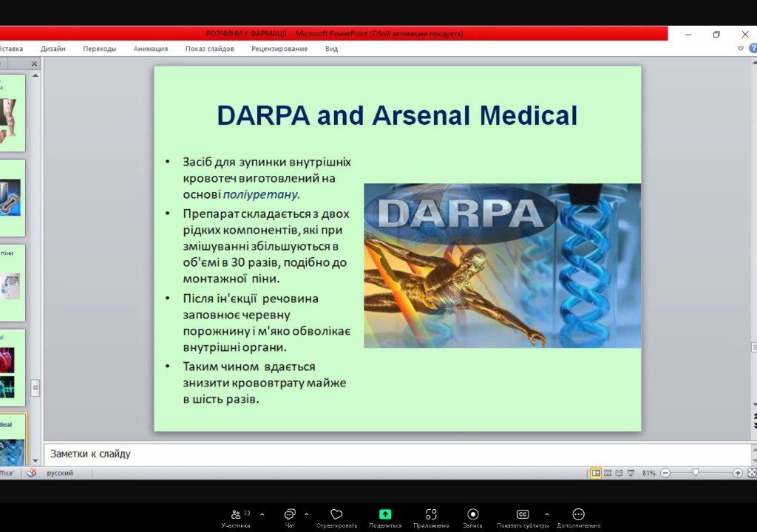Click bullet starting with Препарат складається

pyautogui.click(x=267, y=246)
